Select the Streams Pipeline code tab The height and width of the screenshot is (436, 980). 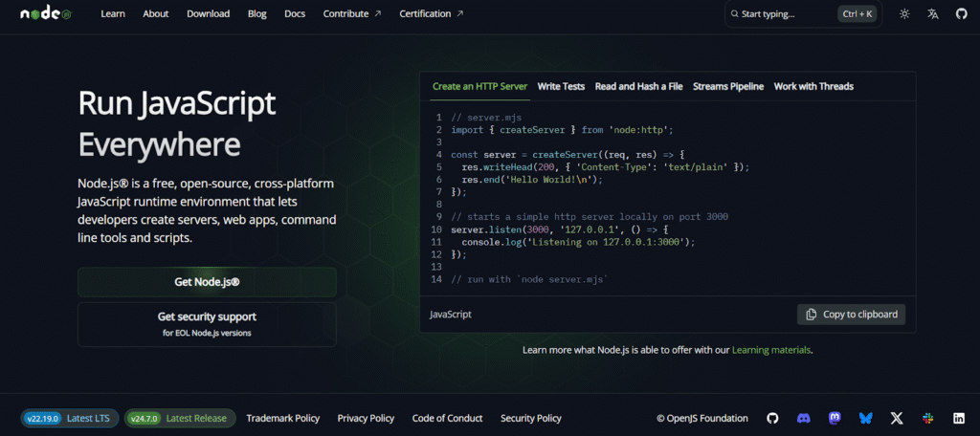(728, 86)
